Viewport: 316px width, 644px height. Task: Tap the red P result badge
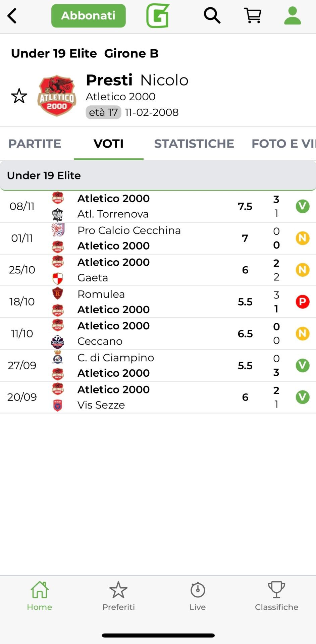(302, 302)
